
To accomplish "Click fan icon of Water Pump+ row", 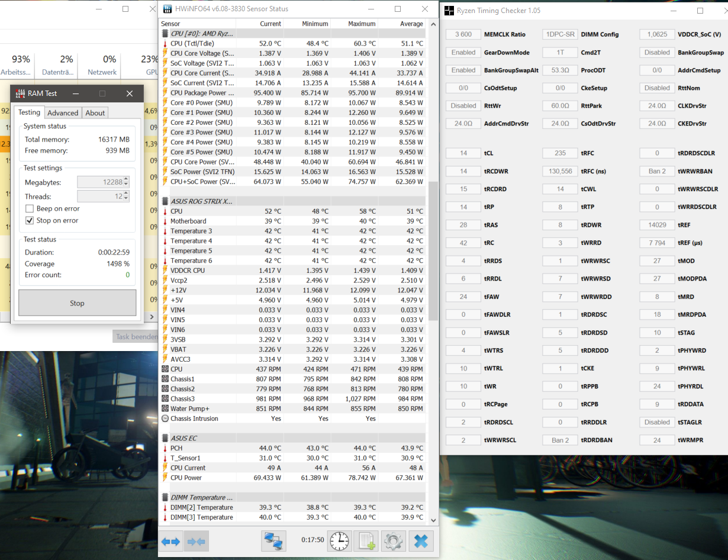I will tap(165, 408).
